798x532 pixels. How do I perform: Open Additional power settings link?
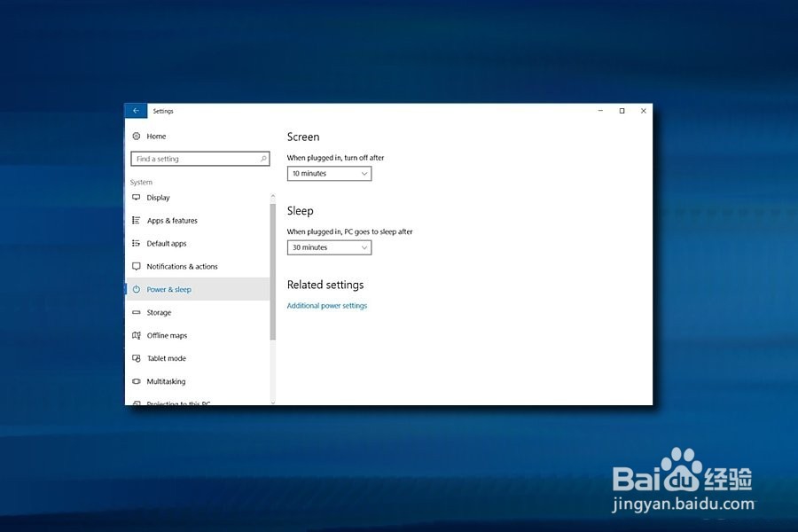click(326, 305)
